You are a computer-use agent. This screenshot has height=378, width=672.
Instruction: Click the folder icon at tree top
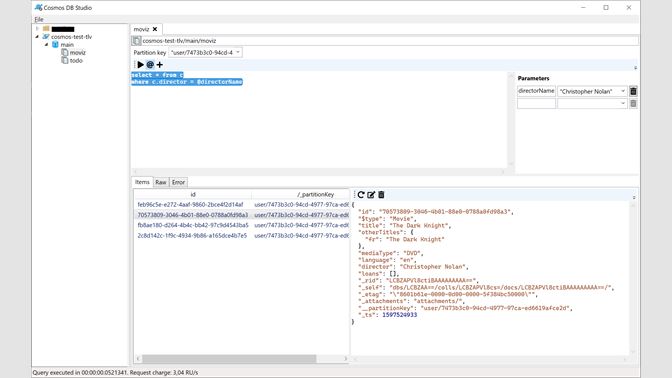pyautogui.click(x=46, y=29)
